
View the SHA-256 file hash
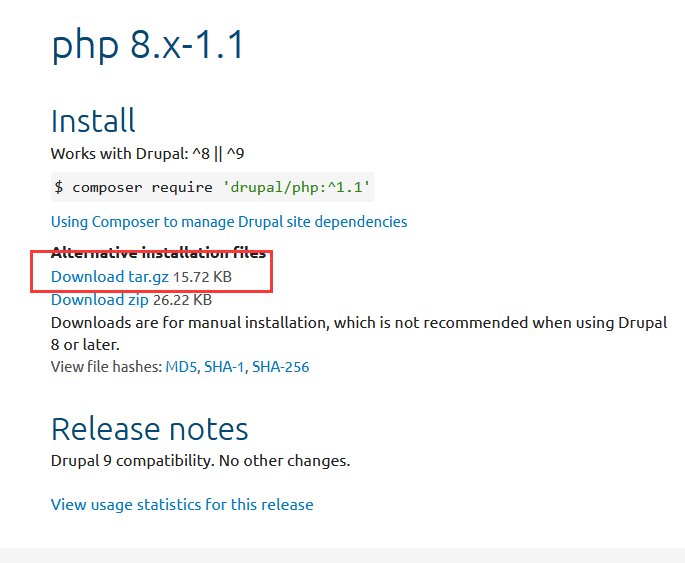click(280, 367)
